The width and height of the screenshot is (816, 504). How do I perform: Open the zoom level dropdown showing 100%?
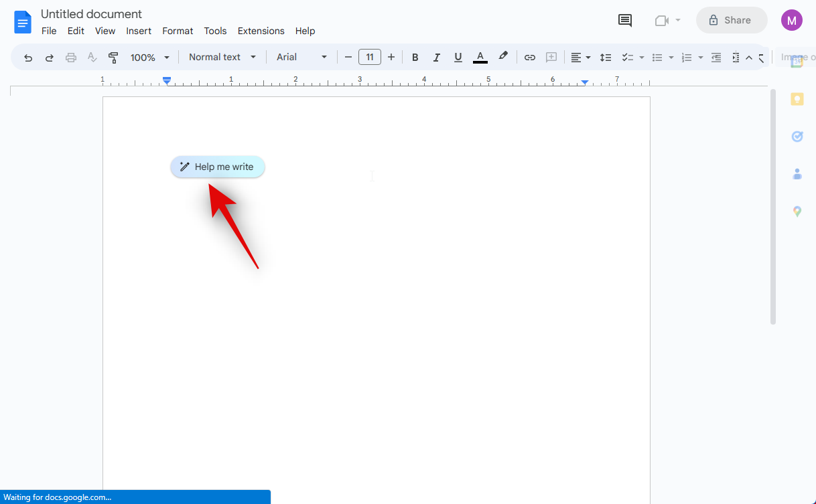click(150, 58)
